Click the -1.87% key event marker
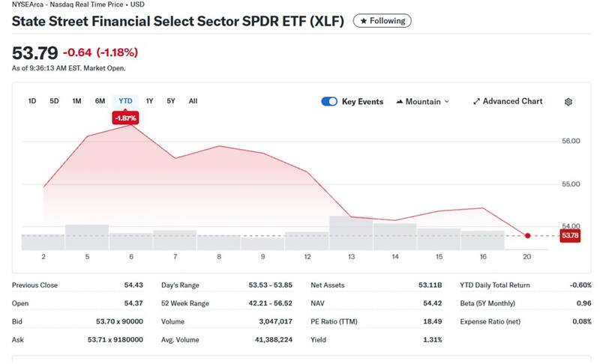Image resolution: width=600 pixels, height=364 pixels. click(x=124, y=118)
